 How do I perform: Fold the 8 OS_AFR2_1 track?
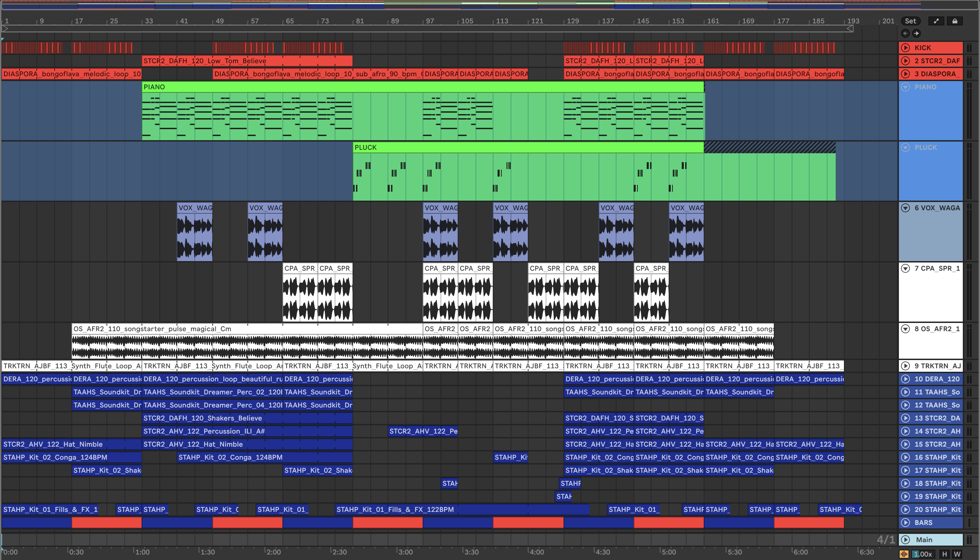pos(906,329)
